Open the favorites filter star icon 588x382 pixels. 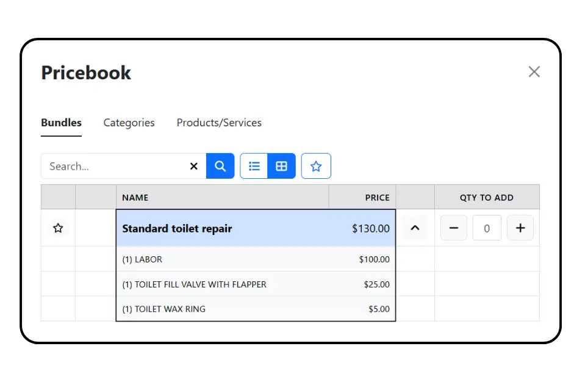[316, 165]
